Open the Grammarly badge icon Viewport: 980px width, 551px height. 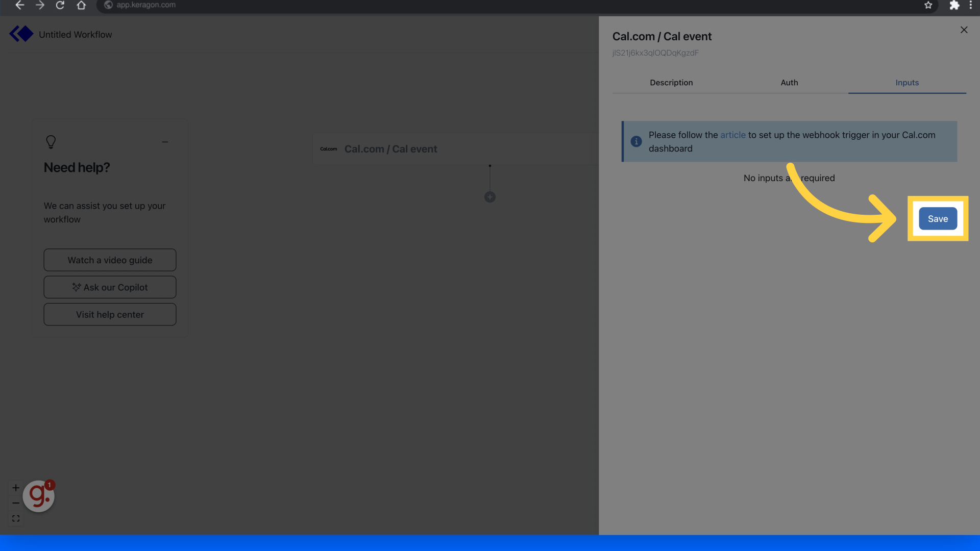point(39,496)
